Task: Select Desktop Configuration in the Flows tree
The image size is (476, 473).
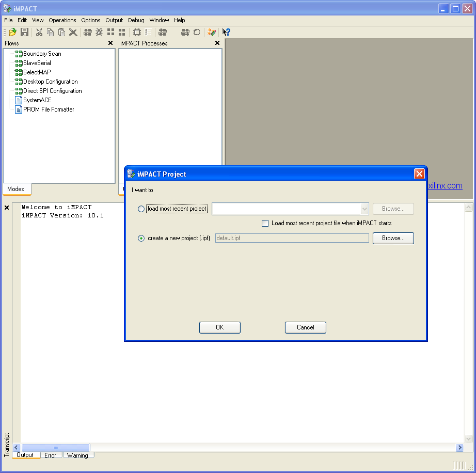Action: (x=51, y=82)
